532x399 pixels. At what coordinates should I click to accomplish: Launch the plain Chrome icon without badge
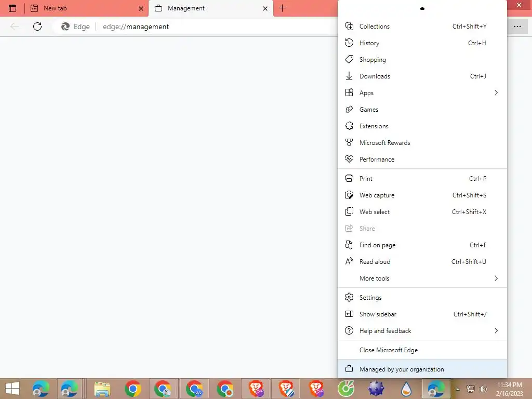pos(132,389)
